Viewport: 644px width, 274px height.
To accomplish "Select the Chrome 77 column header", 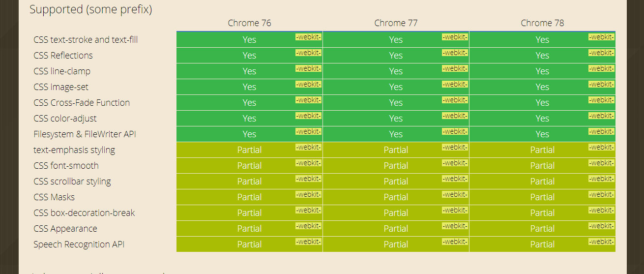I will [396, 23].
